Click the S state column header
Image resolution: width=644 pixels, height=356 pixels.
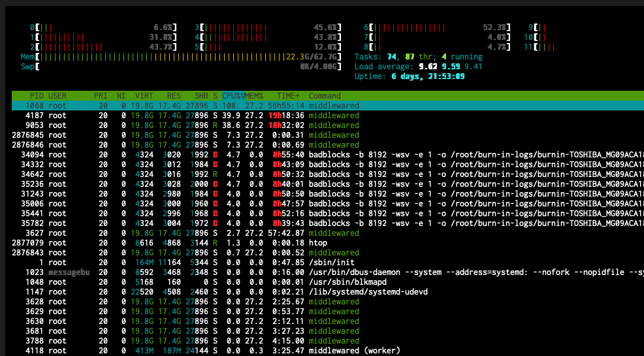pos(216,95)
